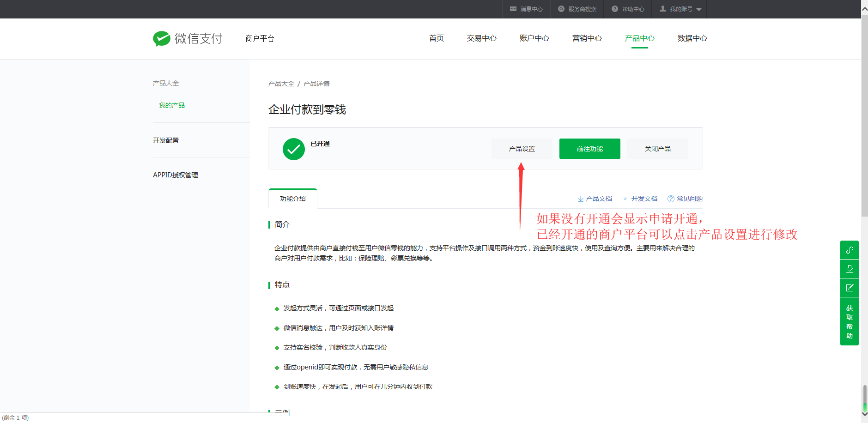Open 消息中心 in top bar

(x=531, y=9)
